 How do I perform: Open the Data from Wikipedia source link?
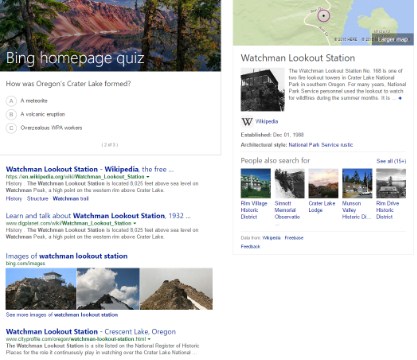point(271,238)
